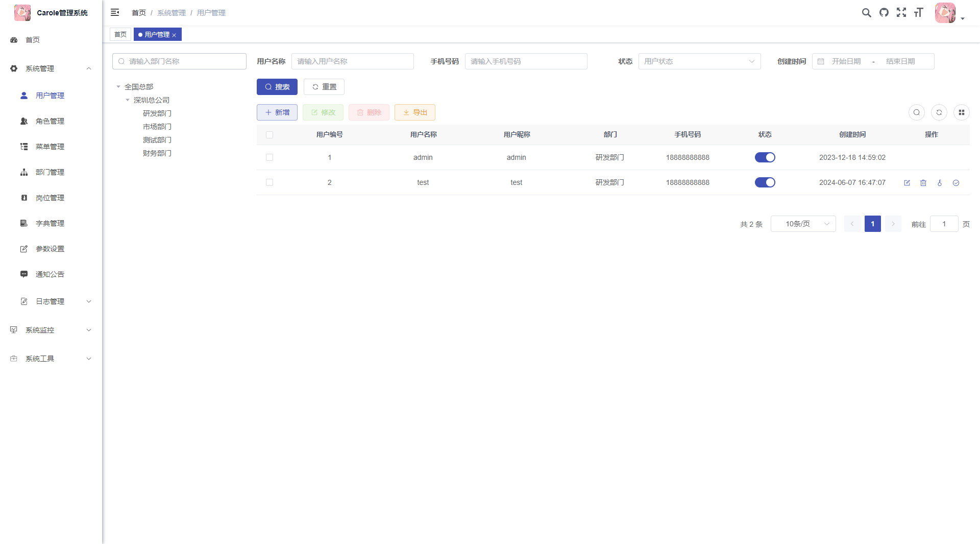Toggle the status switch for admin
Viewport: 980px width, 544px height.
(x=765, y=157)
